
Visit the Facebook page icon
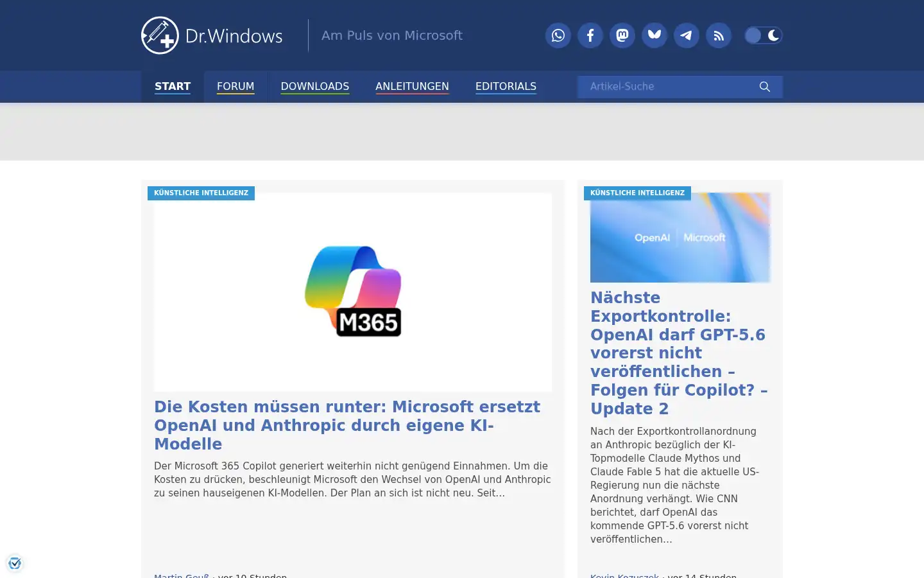pos(590,35)
